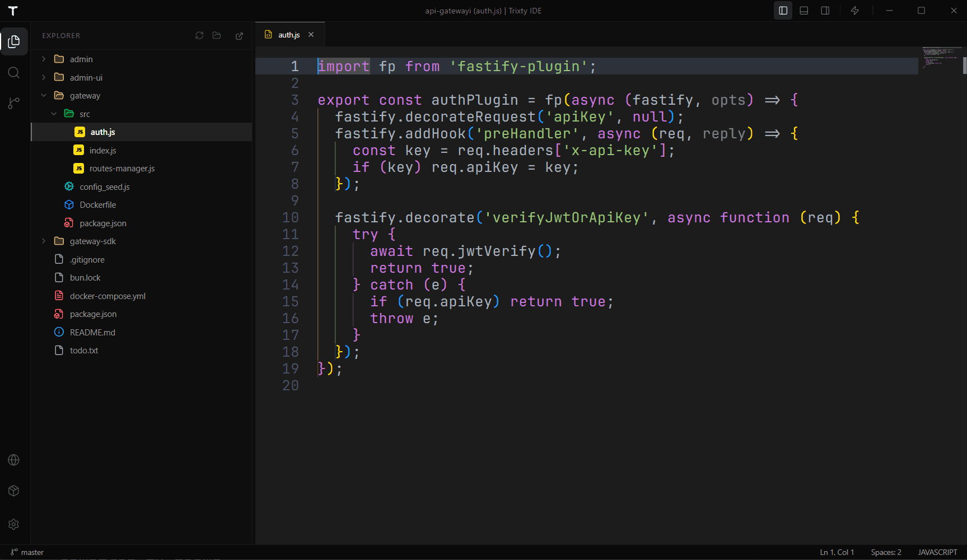Click the file icon beside todo.txt

point(59,351)
